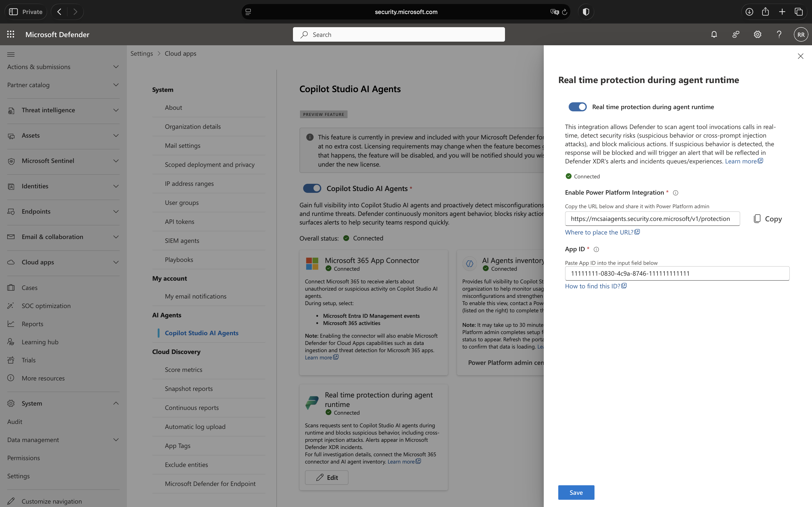
Task: Click the help question mark icon
Action: tap(779, 35)
